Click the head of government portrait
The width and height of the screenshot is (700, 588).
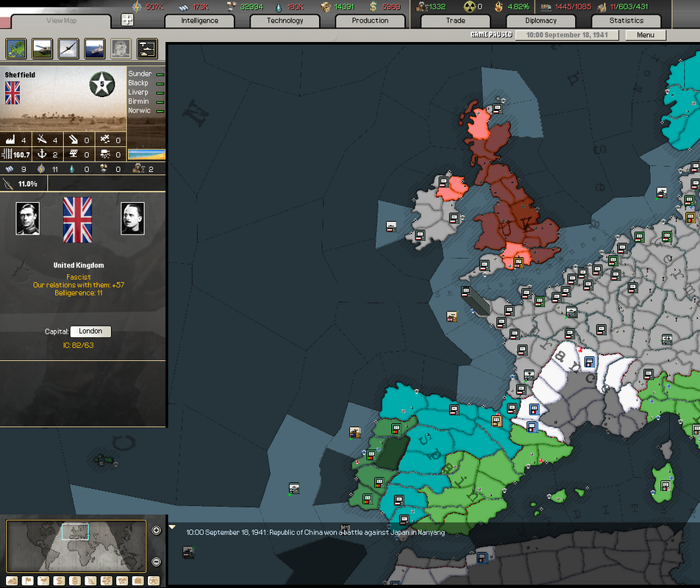(132, 218)
